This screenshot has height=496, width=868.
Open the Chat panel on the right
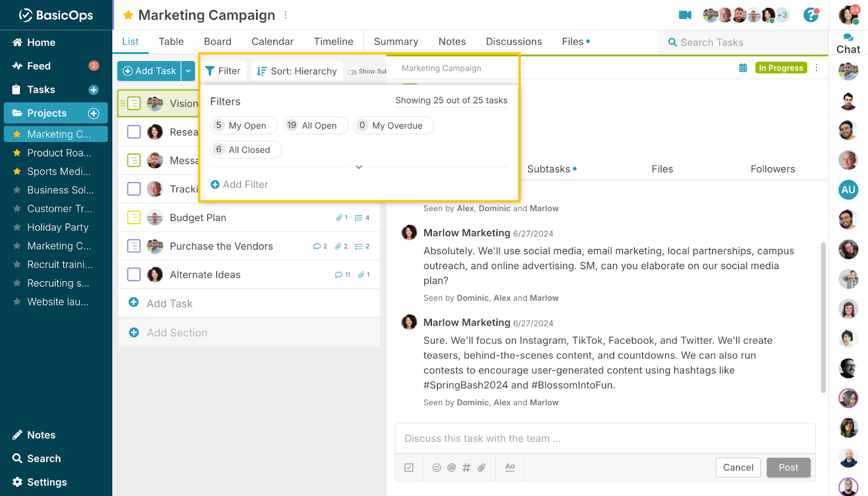(x=848, y=42)
